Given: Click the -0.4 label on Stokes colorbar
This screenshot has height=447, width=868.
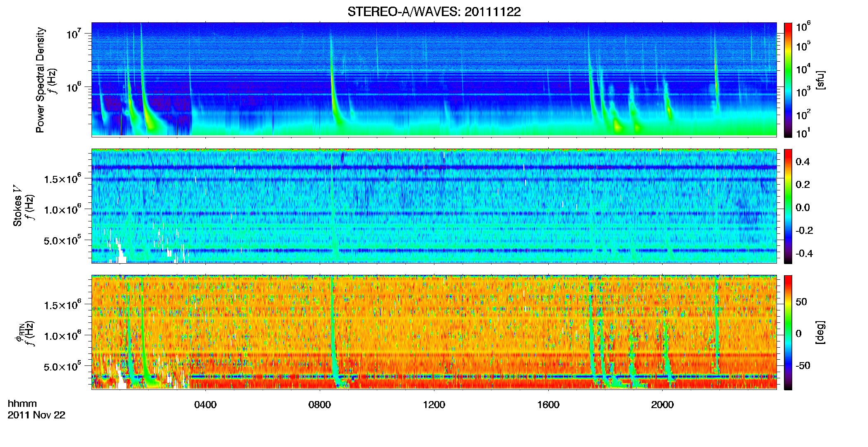Looking at the screenshot, I should (804, 253).
